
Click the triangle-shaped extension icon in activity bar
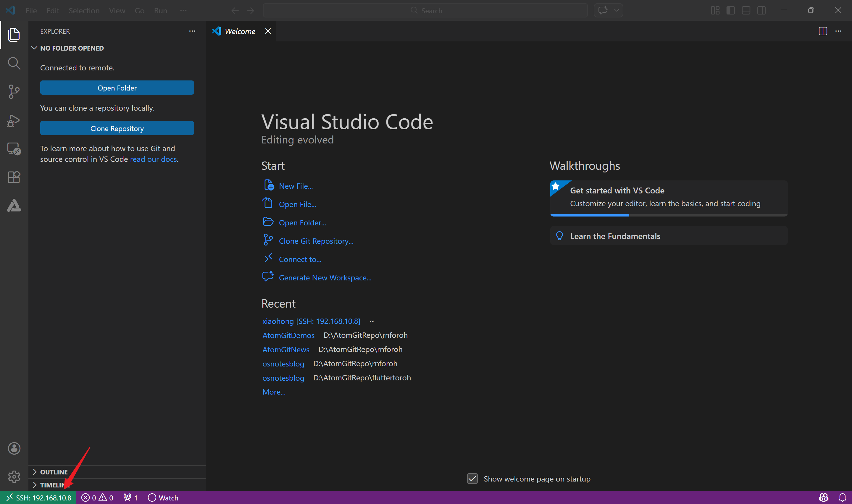pos(14,206)
